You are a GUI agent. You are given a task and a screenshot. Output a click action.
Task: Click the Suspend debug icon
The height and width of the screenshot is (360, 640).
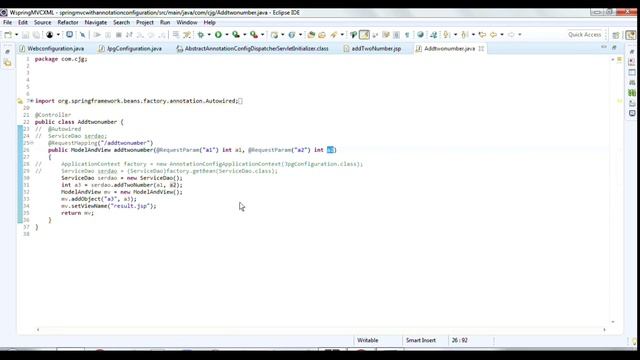tap(108, 35)
